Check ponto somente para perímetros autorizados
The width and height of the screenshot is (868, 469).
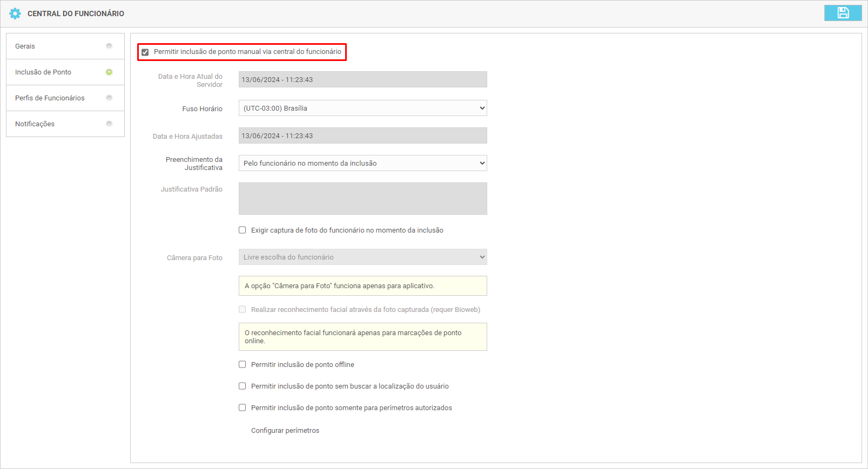243,407
